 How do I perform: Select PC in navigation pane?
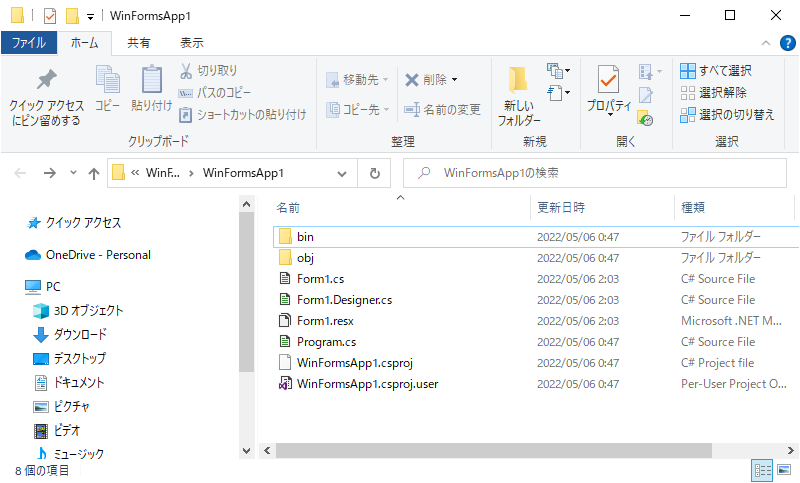42,287
